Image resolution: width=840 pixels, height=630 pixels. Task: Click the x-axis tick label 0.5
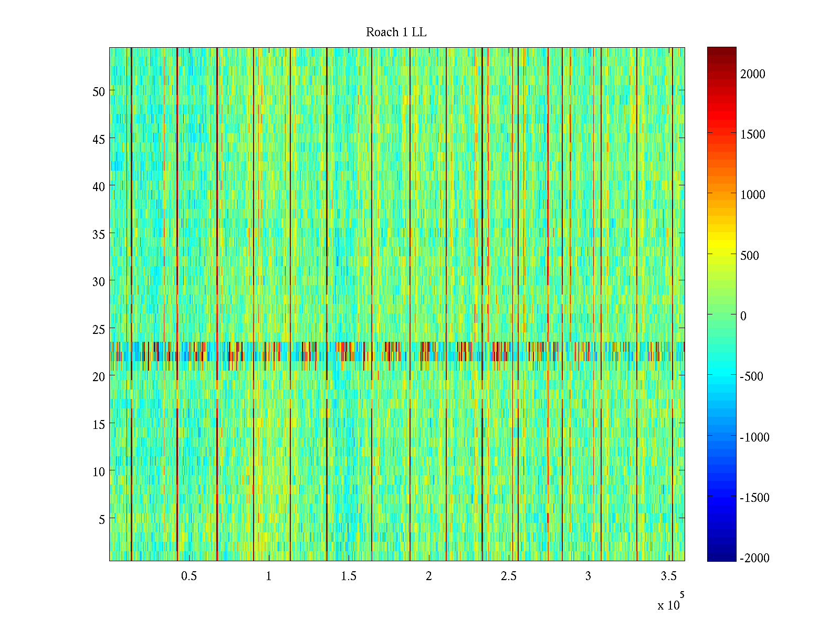(x=189, y=576)
